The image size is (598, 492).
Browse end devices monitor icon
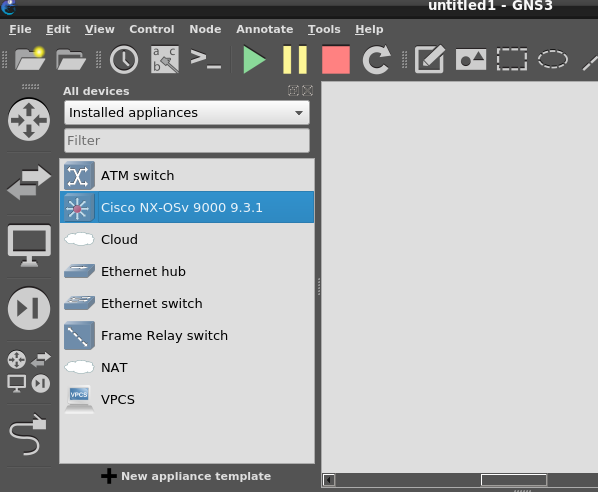pyautogui.click(x=29, y=246)
